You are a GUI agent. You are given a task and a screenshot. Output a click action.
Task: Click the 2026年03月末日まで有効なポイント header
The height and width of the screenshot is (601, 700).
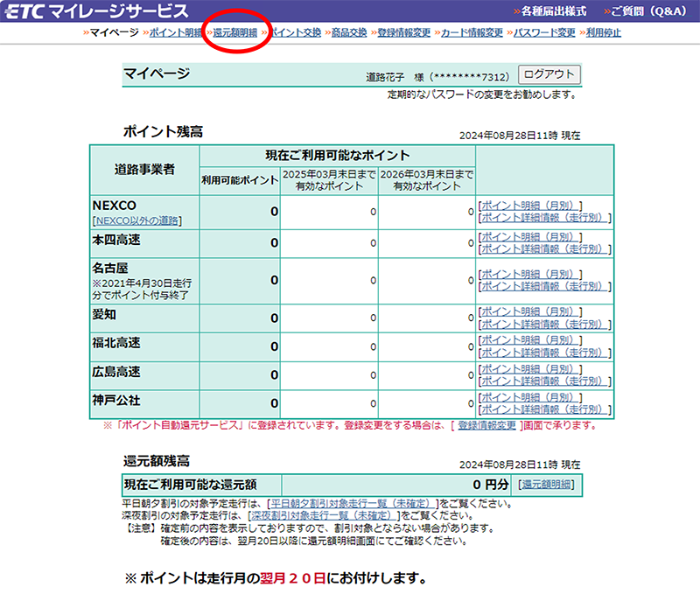click(427, 180)
